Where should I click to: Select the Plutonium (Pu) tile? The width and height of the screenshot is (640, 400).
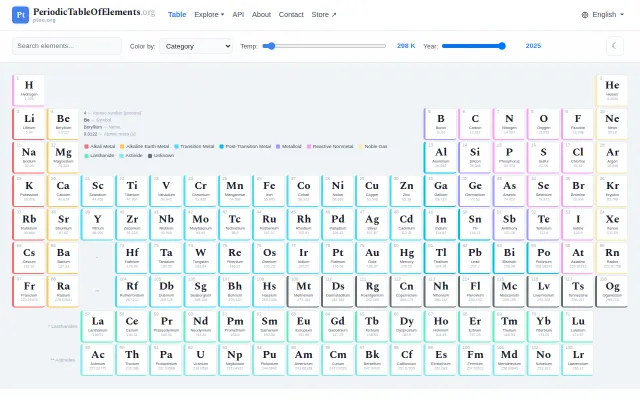269,360
